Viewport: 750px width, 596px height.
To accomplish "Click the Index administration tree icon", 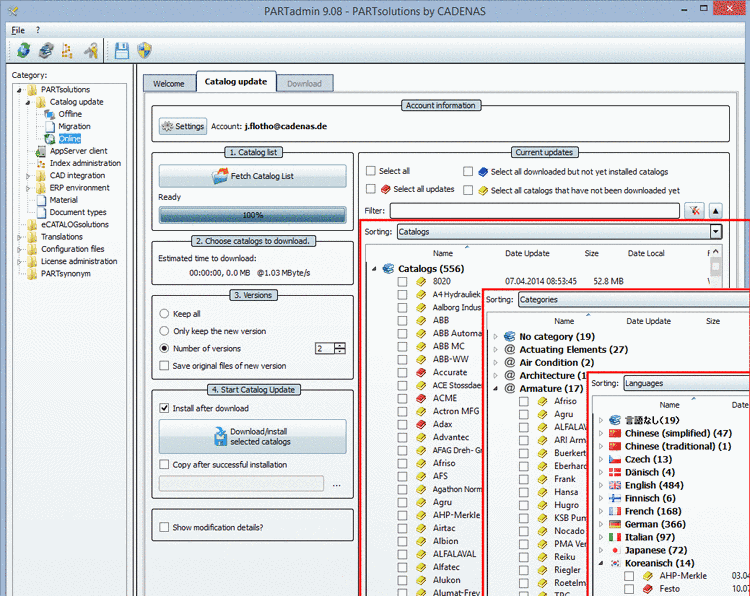I will point(41,164).
